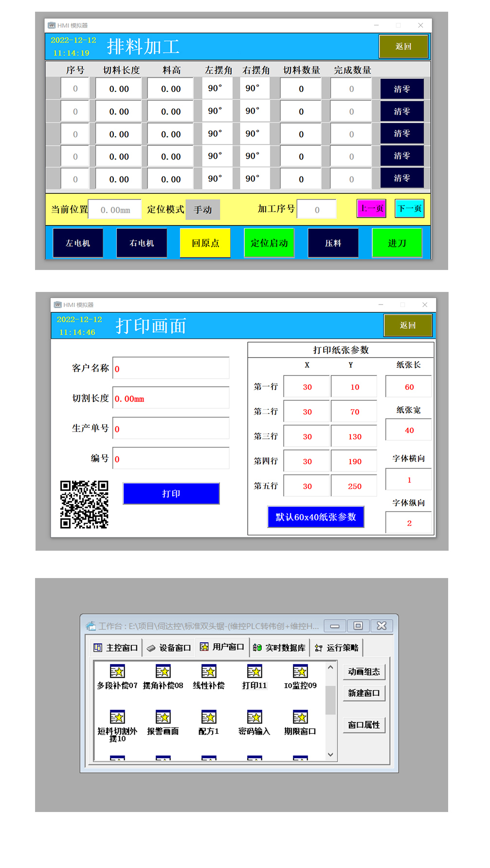490x868 pixels.
Task: Open the 设备窗口 tab
Action: (169, 648)
